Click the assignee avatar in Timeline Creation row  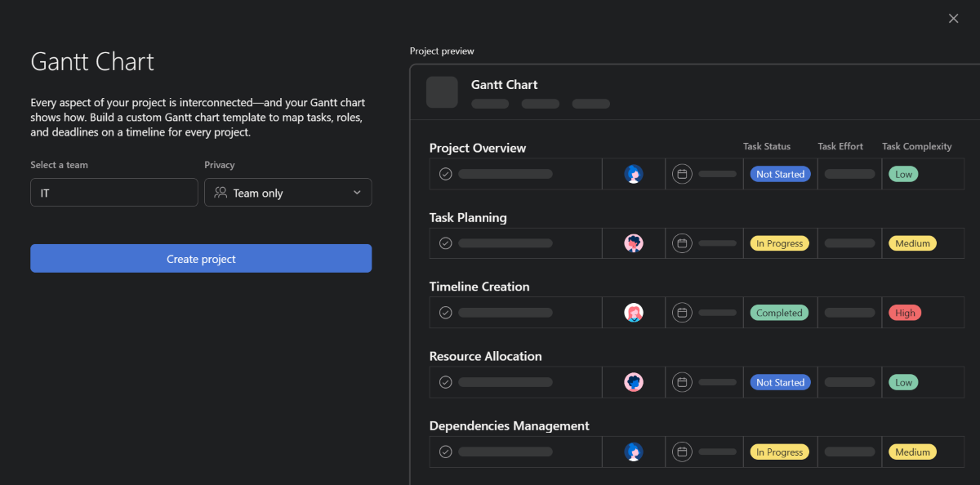pos(633,313)
